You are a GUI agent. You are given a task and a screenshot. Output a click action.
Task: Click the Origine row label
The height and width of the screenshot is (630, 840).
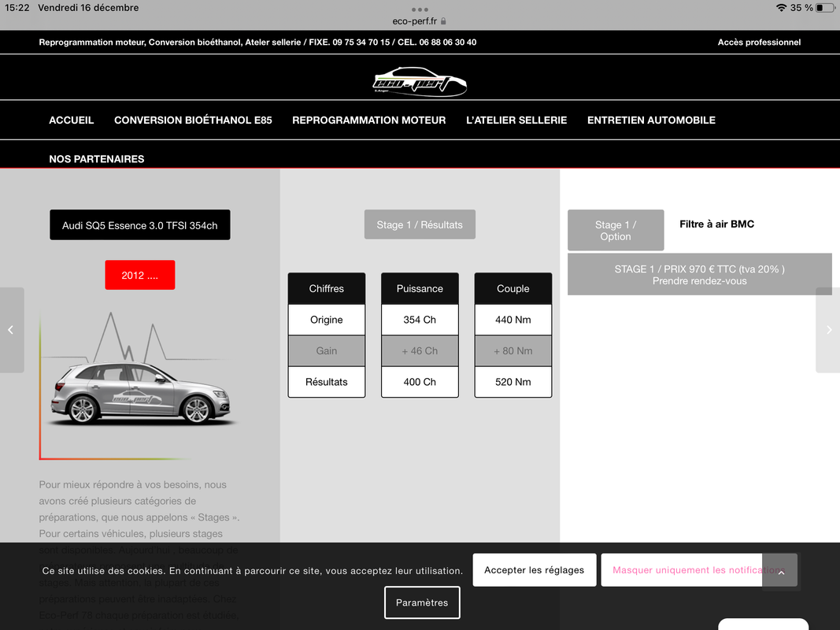pos(326,320)
